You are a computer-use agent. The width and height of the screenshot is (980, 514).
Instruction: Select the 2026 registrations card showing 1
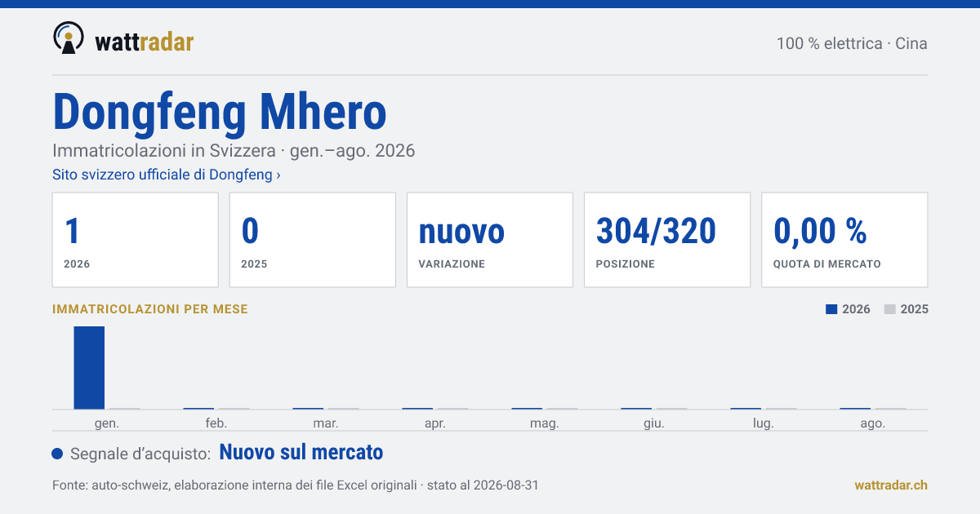pyautogui.click(x=136, y=240)
